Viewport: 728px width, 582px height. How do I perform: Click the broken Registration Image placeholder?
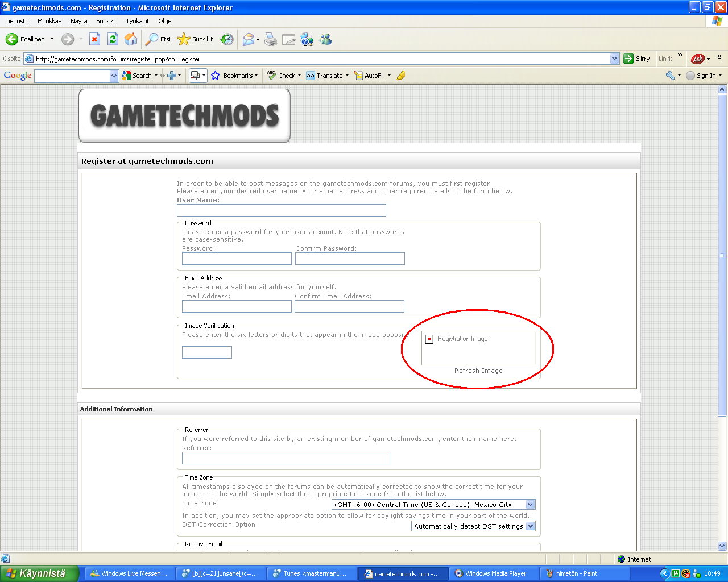[478, 348]
